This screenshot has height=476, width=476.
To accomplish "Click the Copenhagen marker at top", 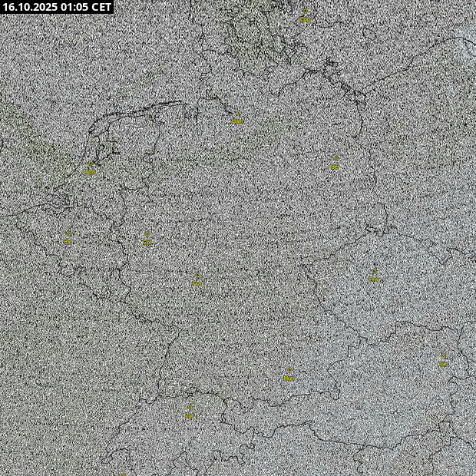I will tap(305, 16).
